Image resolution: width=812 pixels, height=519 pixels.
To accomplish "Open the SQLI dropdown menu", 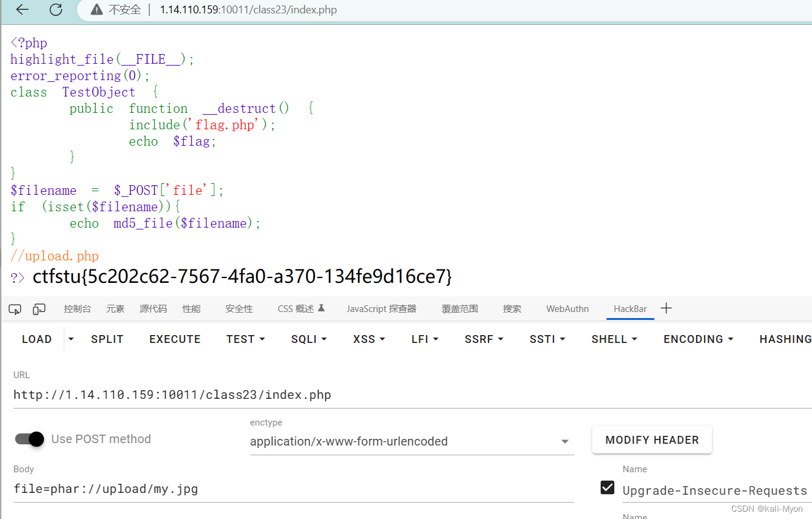I will pyautogui.click(x=309, y=339).
